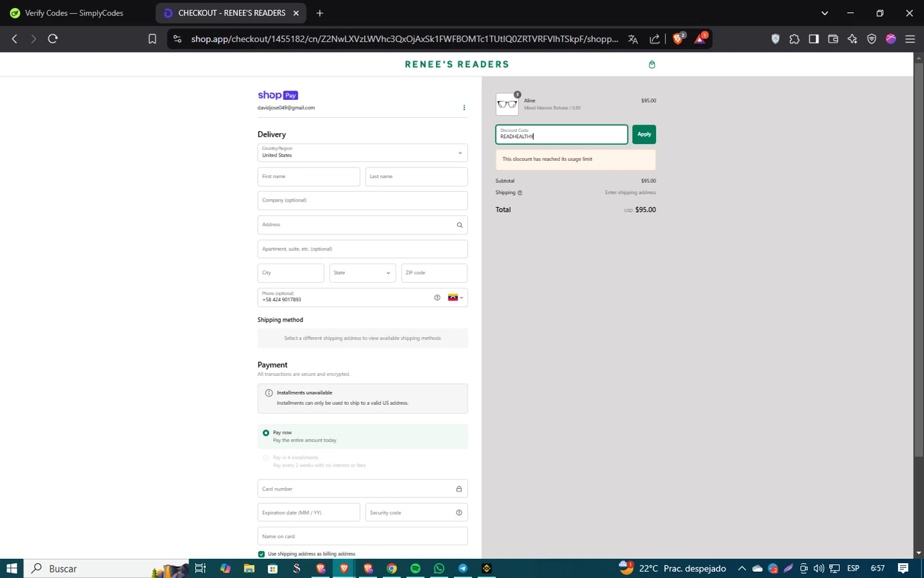Click the Expiration date field

coord(309,513)
